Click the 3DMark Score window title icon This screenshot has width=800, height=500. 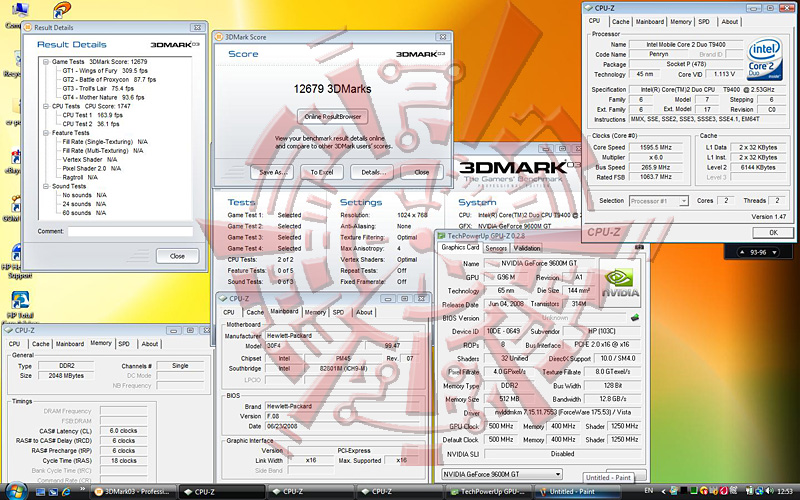219,37
